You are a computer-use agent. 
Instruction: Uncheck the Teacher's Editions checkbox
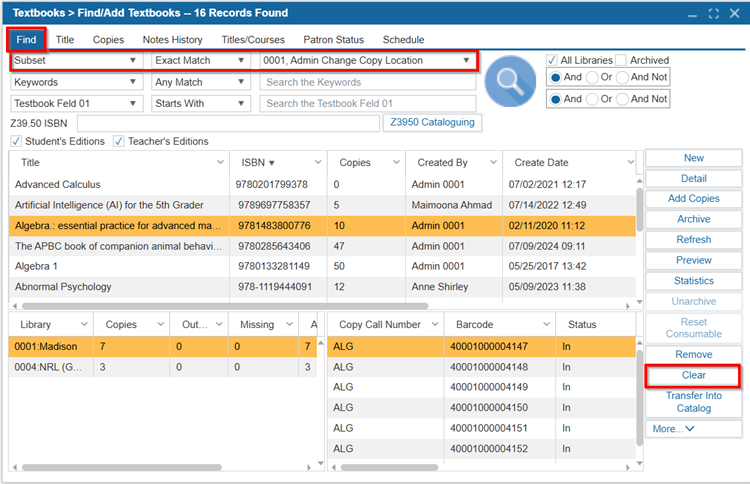(x=119, y=141)
